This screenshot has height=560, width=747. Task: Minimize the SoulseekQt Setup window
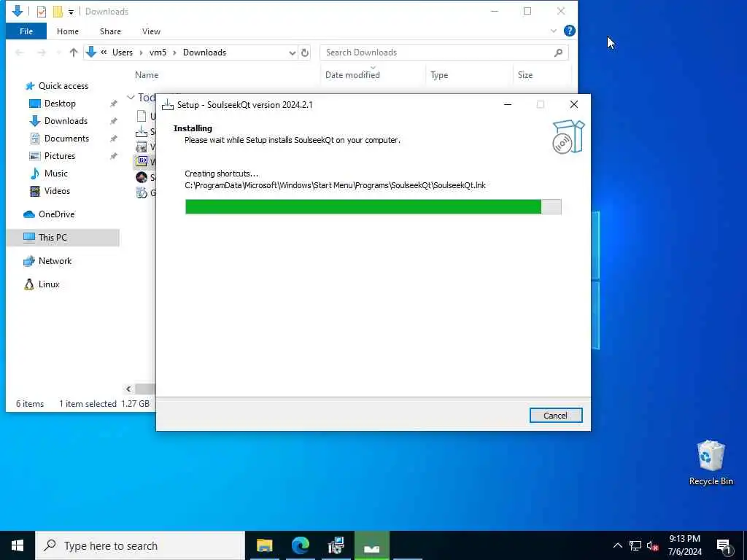(x=508, y=105)
